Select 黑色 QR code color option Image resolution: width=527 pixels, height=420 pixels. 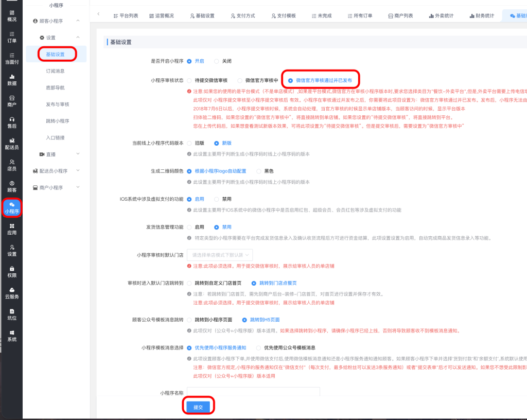point(259,171)
